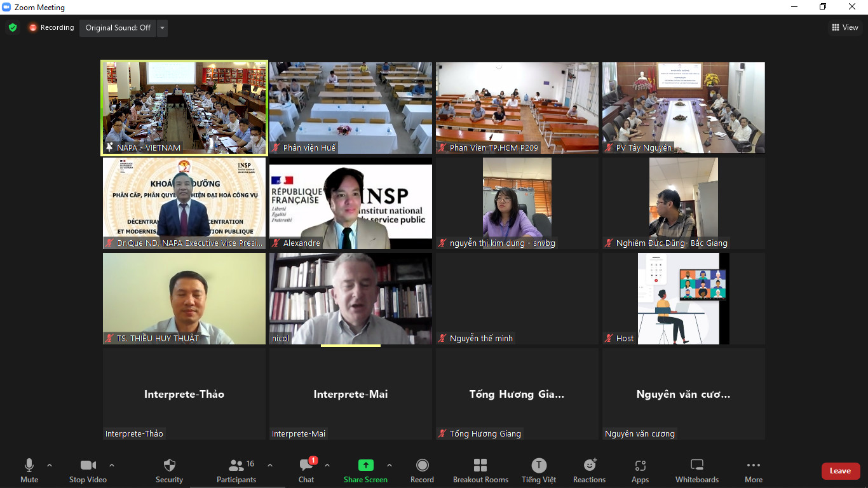Click the 'Interprete-Mai' name label at tile bottom
The width and height of the screenshot is (868, 488).
click(299, 434)
